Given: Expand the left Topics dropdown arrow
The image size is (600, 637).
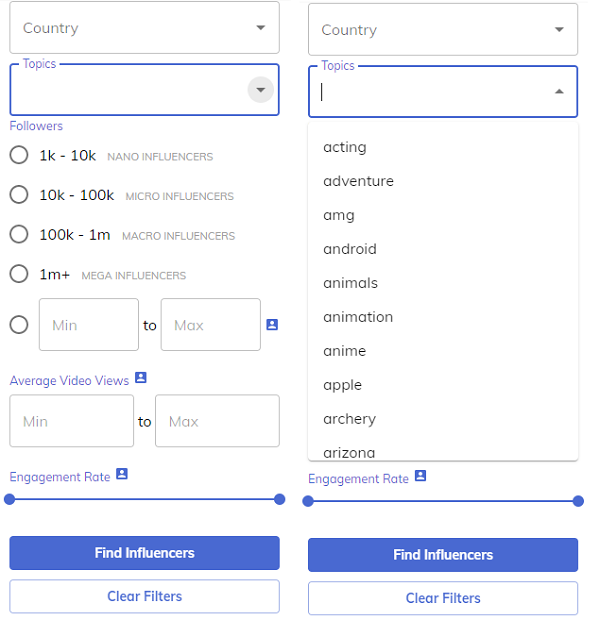Looking at the screenshot, I should [260, 90].
